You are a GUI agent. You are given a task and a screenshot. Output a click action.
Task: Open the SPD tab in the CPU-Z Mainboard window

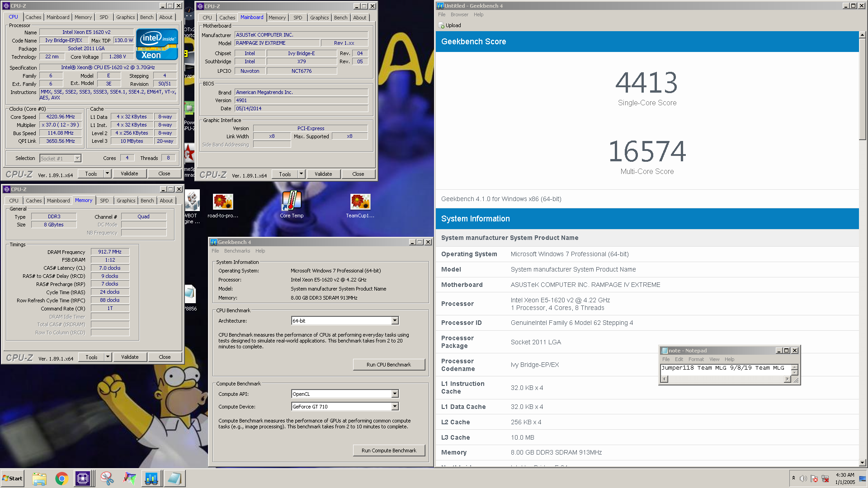[297, 18]
